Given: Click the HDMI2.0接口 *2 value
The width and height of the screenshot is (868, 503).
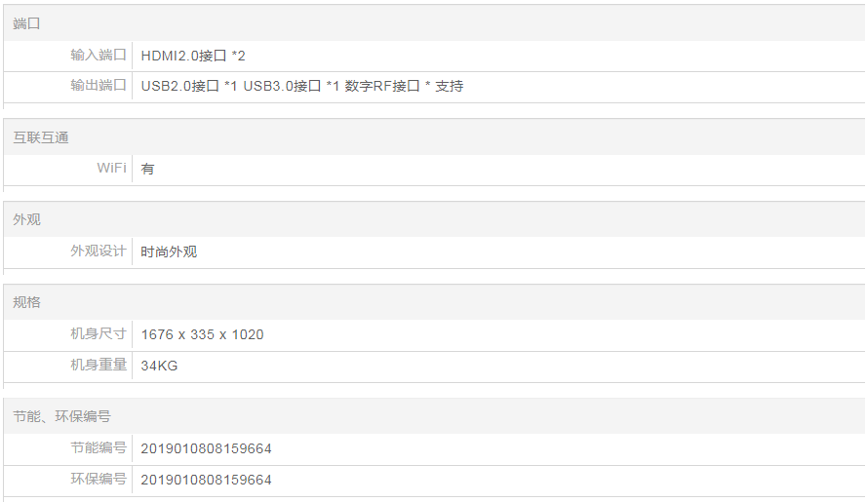Looking at the screenshot, I should (x=193, y=56).
